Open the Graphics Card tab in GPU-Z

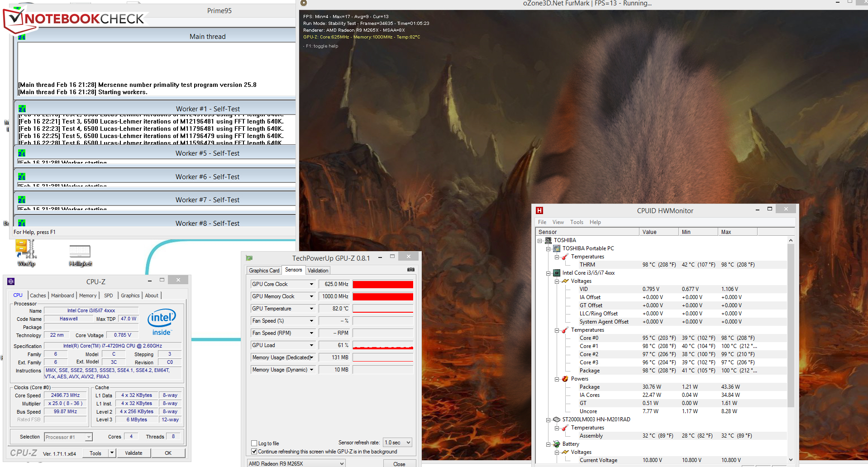[264, 271]
